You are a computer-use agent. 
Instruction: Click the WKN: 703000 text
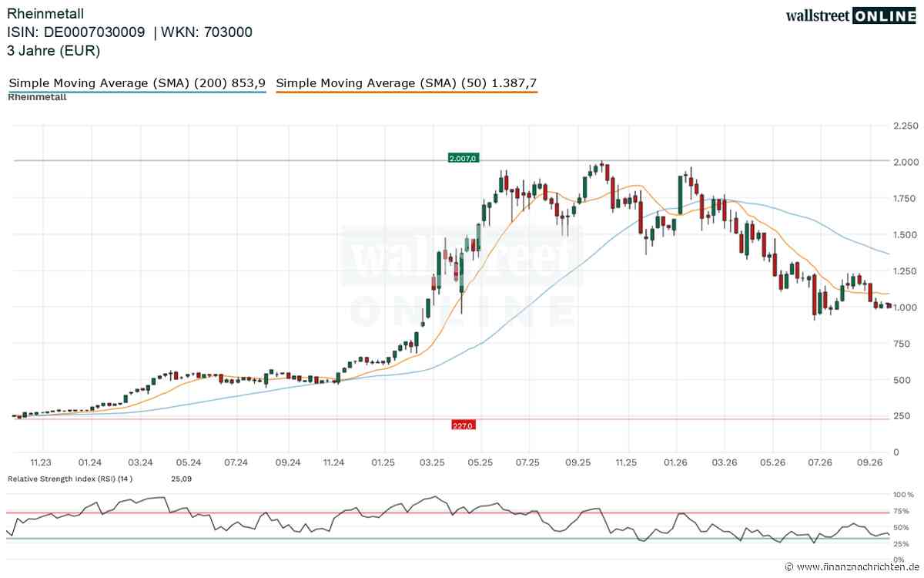(x=206, y=32)
